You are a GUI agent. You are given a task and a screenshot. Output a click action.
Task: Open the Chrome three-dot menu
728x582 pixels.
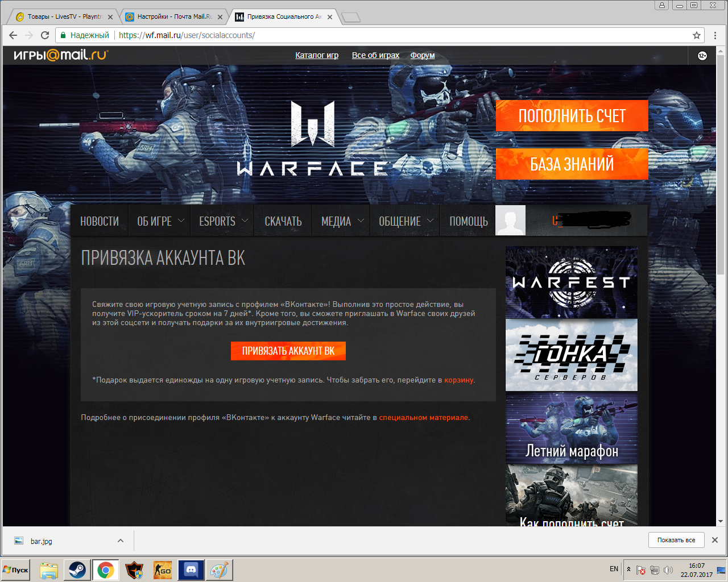click(x=715, y=35)
